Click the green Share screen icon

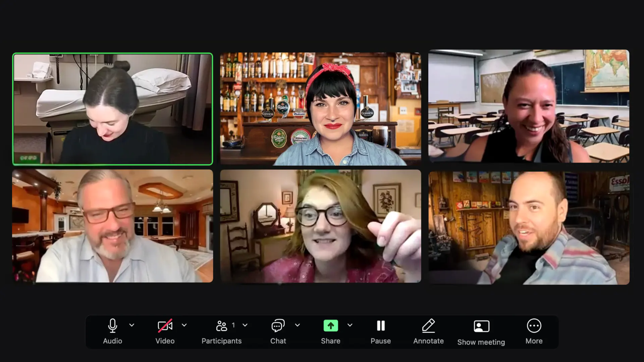pos(330,326)
